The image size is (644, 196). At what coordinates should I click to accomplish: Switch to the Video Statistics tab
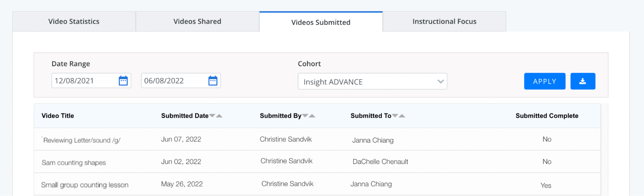pos(74,22)
